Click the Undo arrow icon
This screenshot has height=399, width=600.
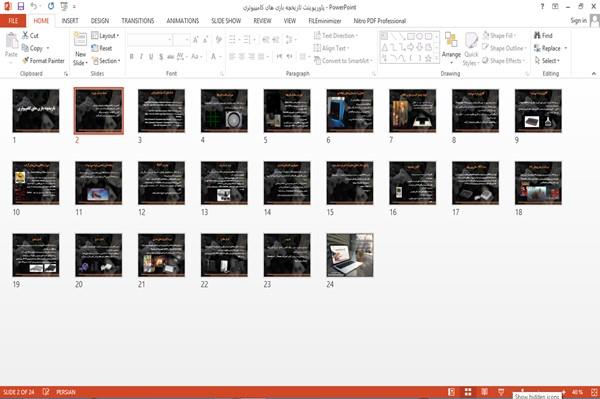[x=33, y=6]
